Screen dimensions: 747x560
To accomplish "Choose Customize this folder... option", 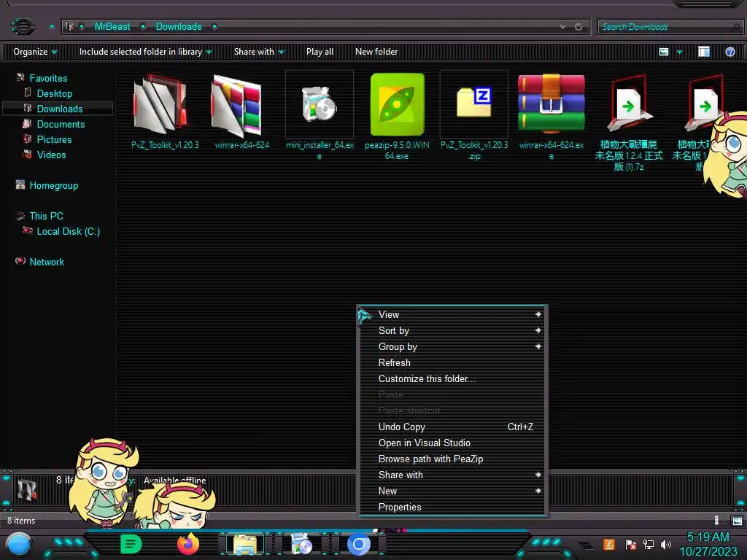I will (452, 378).
